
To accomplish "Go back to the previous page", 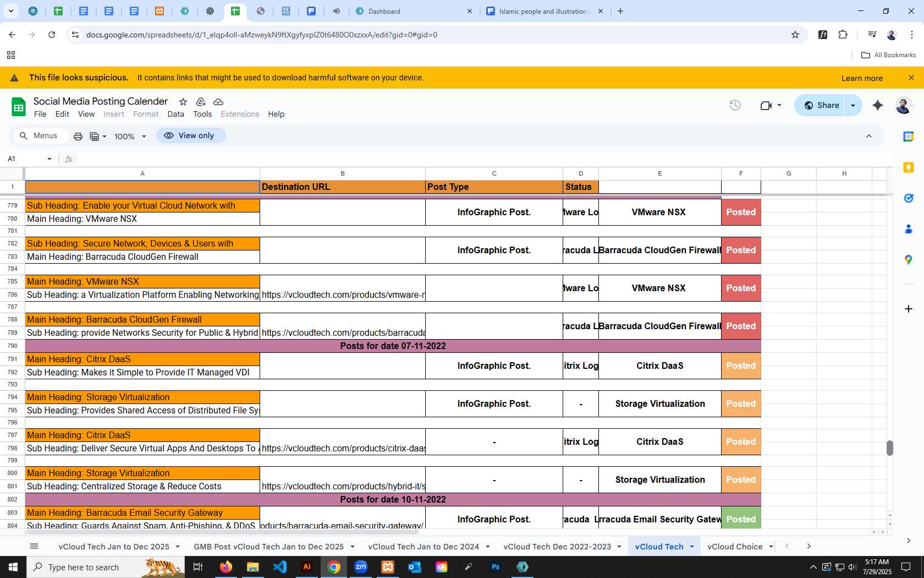I will (12, 35).
